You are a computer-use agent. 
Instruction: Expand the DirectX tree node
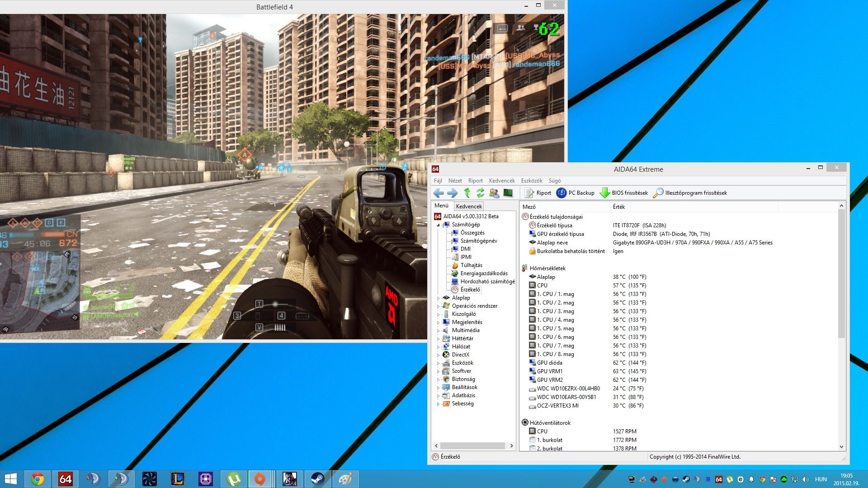tap(438, 355)
